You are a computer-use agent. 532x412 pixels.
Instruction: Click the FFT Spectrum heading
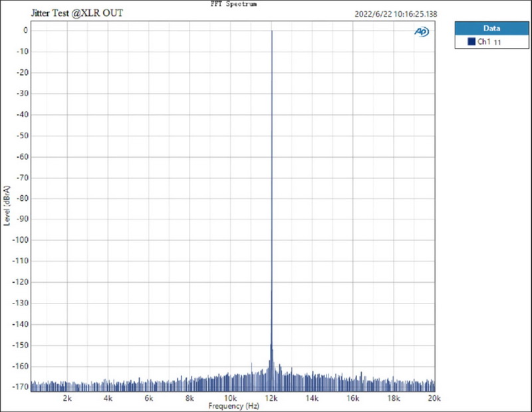(x=233, y=4)
